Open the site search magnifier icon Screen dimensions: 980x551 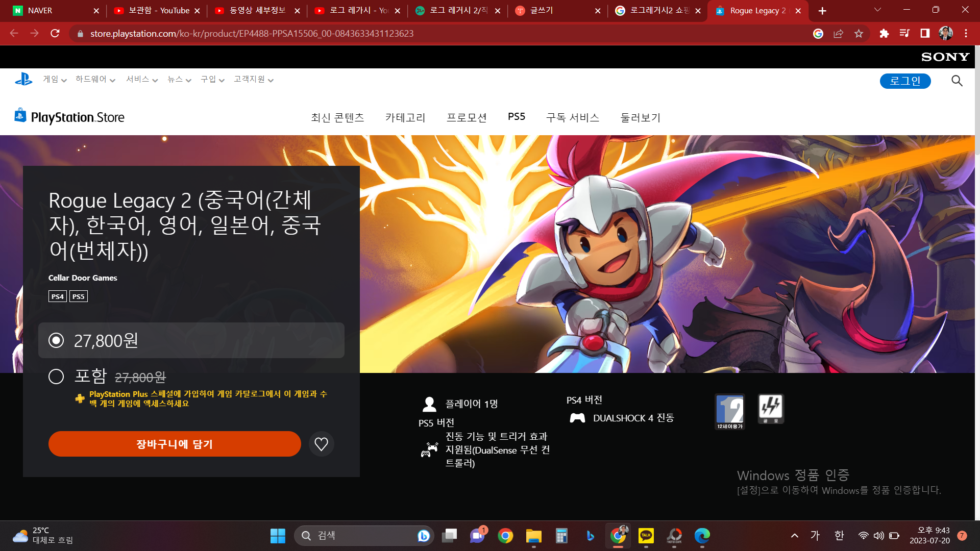click(x=957, y=81)
